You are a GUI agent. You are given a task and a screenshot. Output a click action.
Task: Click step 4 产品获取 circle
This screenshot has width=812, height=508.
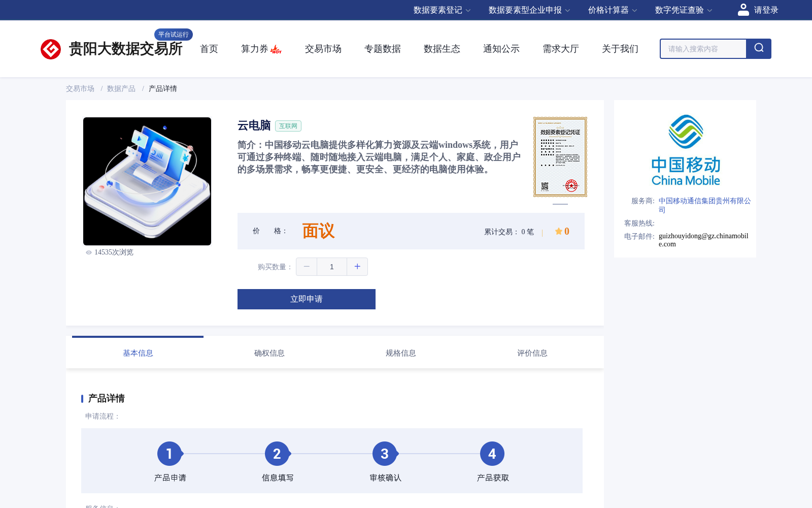tap(492, 454)
